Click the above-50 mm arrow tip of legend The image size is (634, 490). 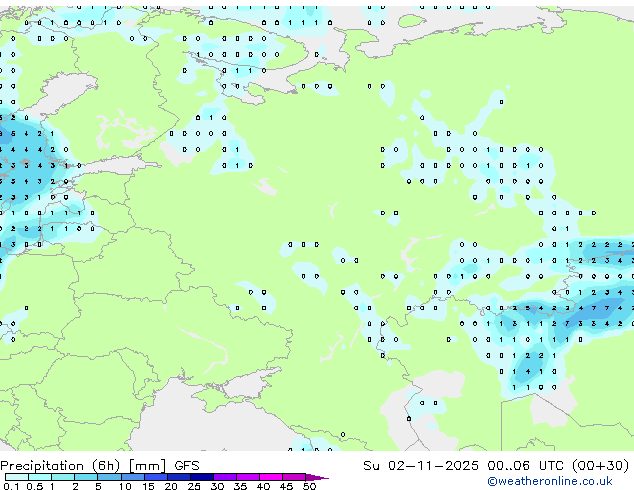click(317, 477)
